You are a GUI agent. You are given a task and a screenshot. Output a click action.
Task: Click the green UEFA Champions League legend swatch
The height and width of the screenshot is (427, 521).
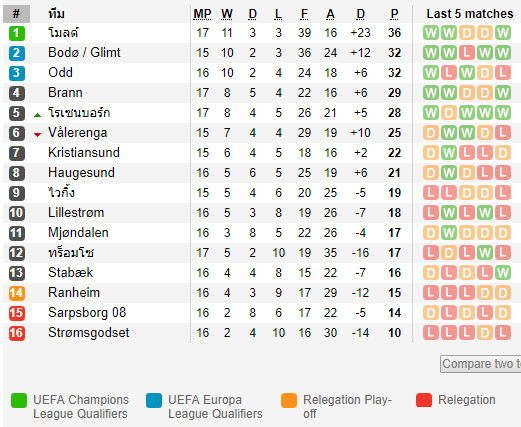pos(19,400)
